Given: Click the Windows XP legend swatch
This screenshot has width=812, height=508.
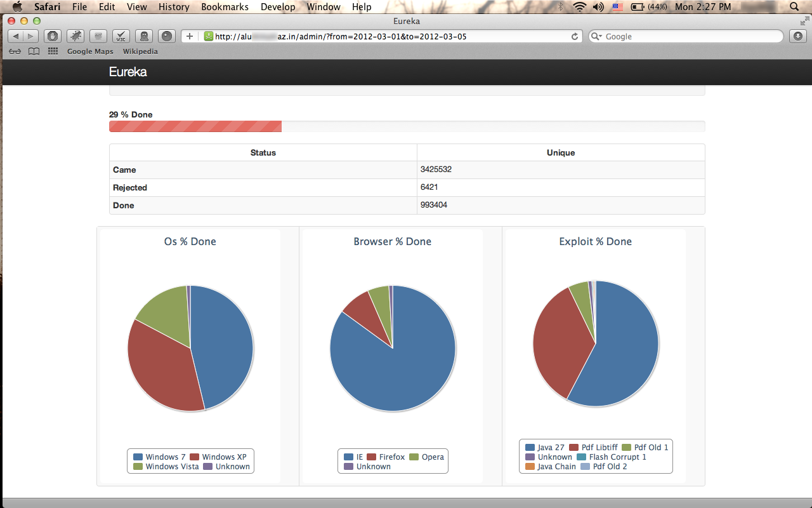Looking at the screenshot, I should pyautogui.click(x=195, y=457).
